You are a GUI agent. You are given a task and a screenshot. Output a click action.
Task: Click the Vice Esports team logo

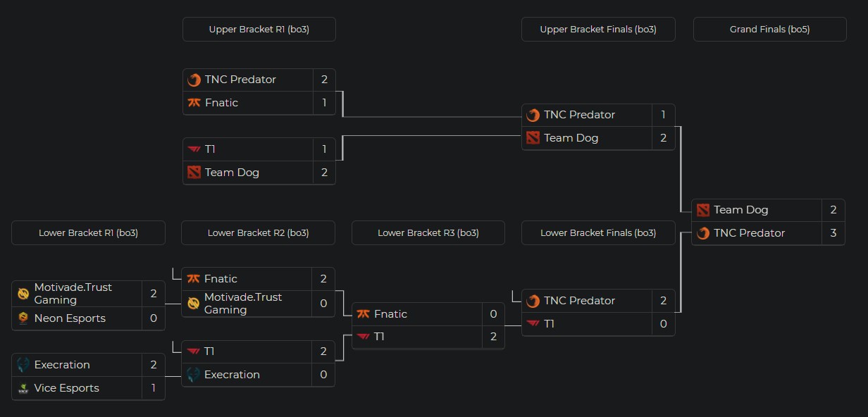pyautogui.click(x=23, y=388)
